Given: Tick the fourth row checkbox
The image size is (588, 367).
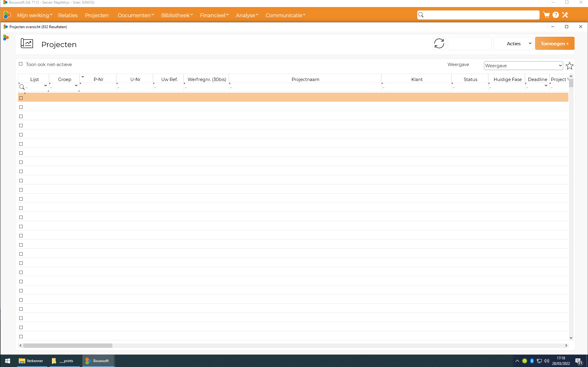Looking at the screenshot, I should point(21,126).
